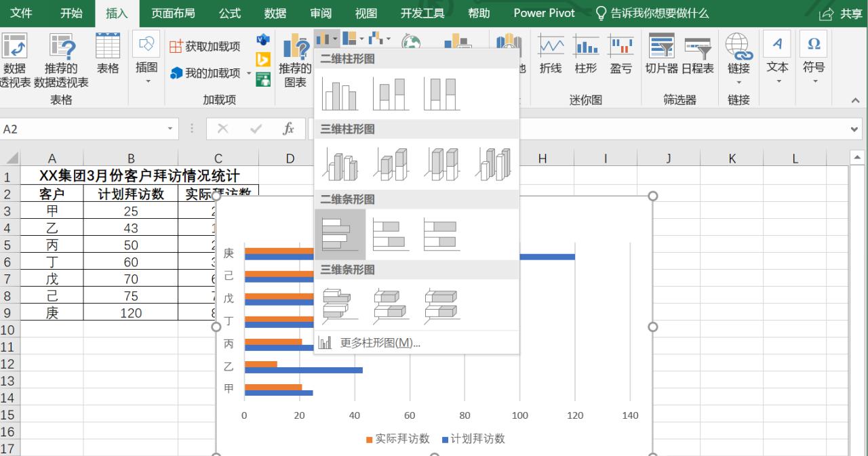Select 3-D clustered column chart
The image size is (868, 456).
click(x=340, y=164)
